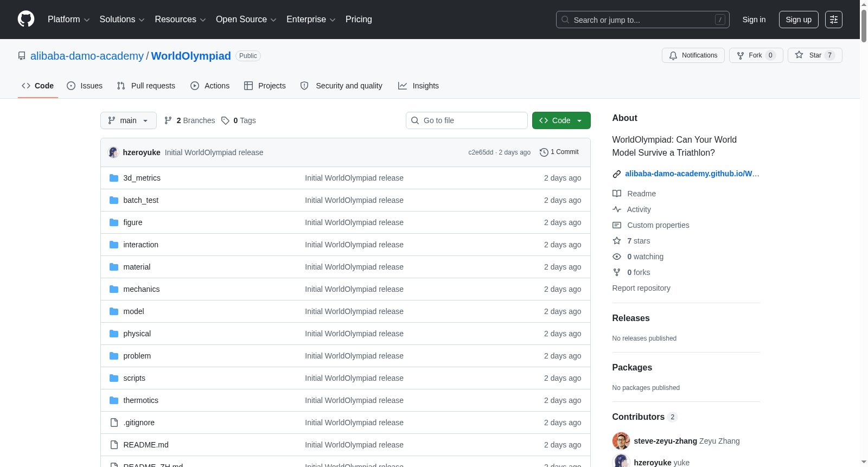Image resolution: width=868 pixels, height=467 pixels.
Task: Open the global navigation settings icon button
Action: coord(834,20)
